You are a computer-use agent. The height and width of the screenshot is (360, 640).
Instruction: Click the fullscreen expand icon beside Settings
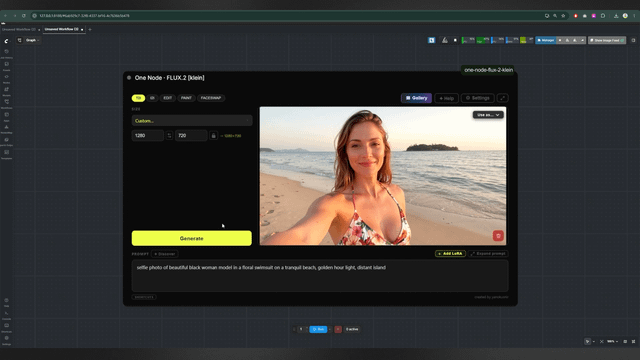click(502, 98)
